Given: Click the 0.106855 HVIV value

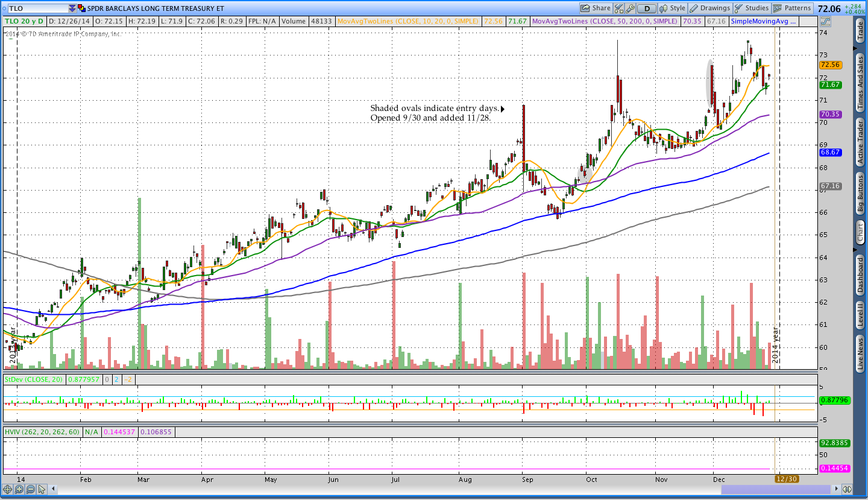Looking at the screenshot, I should tap(157, 432).
